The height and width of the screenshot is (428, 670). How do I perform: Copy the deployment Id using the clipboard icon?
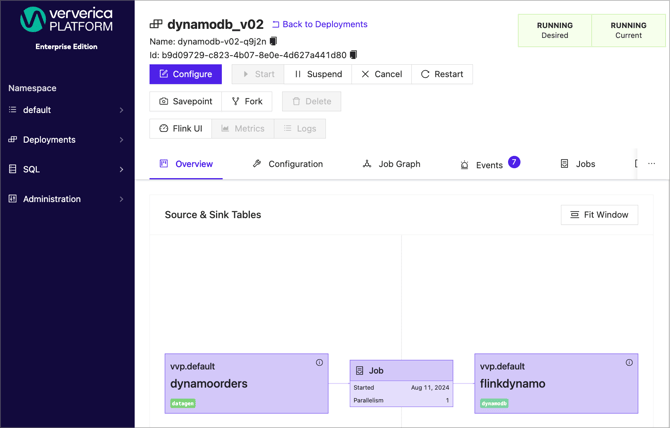(x=353, y=55)
